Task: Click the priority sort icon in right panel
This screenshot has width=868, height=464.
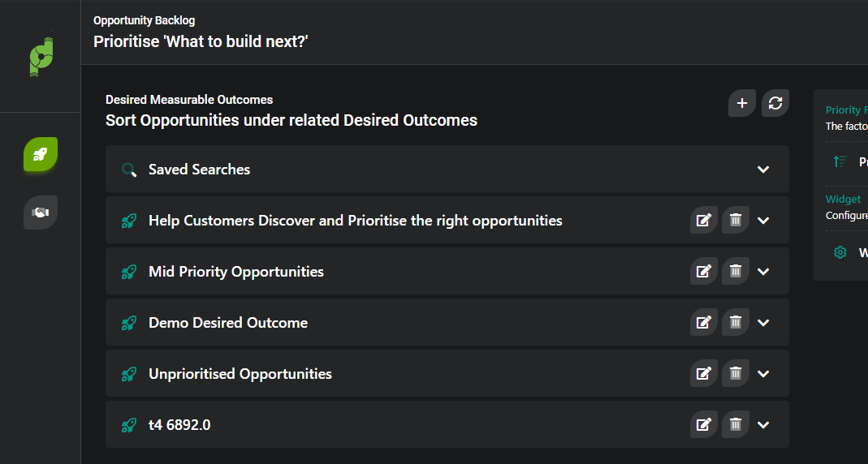Action: pyautogui.click(x=840, y=161)
